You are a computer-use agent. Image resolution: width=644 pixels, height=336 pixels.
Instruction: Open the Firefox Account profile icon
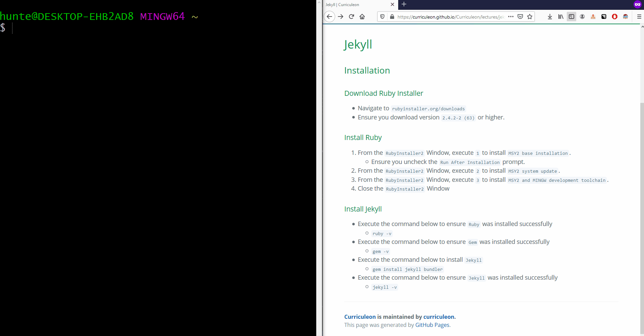coord(582,17)
